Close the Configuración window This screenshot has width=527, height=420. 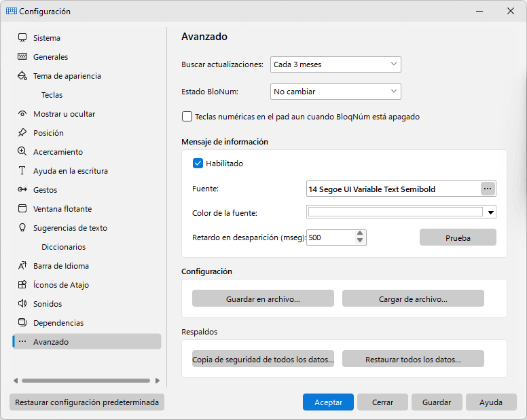tap(511, 11)
